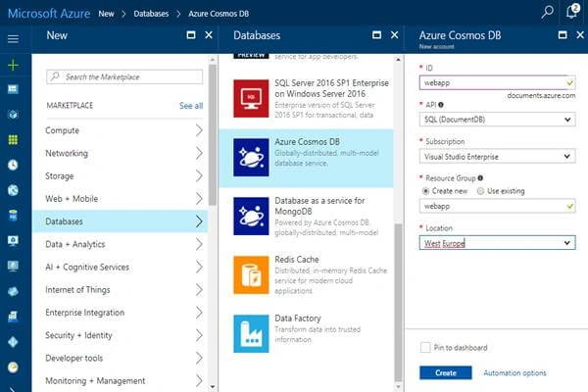Click the SQL Server 2016 SP1 Enterprise icon
The width and height of the screenshot is (588, 392).
(251, 98)
